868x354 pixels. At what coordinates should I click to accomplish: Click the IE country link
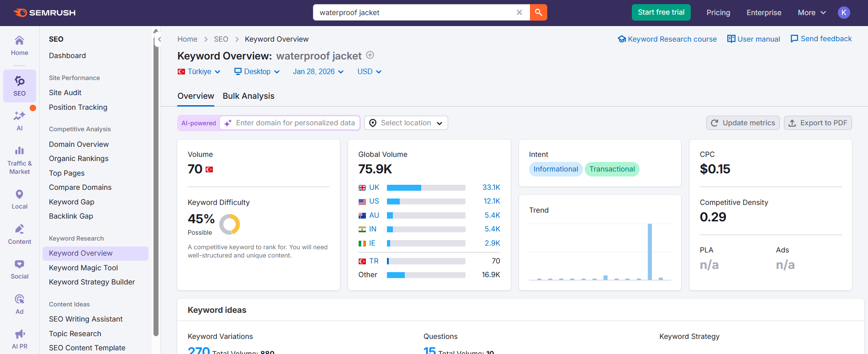[x=372, y=243]
